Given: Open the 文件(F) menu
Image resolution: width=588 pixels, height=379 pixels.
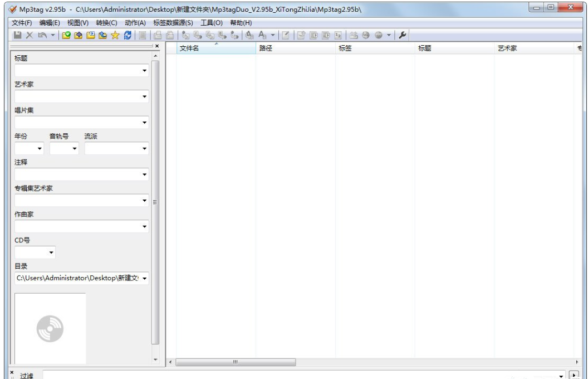Looking at the screenshot, I should click(22, 23).
